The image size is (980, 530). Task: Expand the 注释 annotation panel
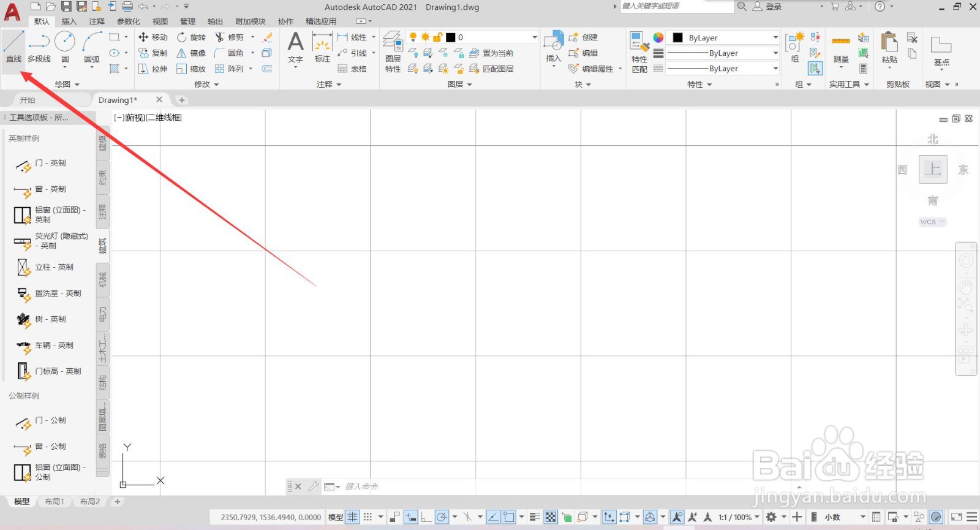pyautogui.click(x=329, y=84)
